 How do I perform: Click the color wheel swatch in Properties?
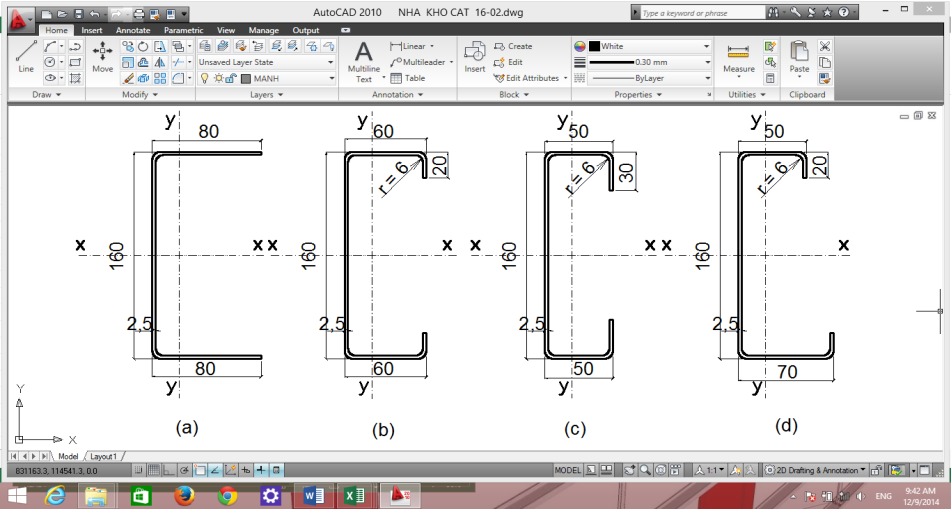tap(579, 46)
